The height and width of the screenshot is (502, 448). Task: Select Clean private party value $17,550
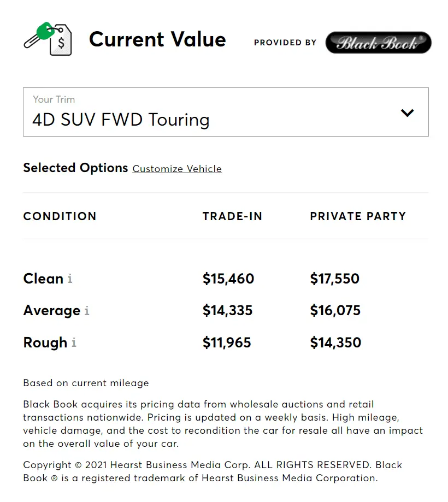tap(334, 279)
